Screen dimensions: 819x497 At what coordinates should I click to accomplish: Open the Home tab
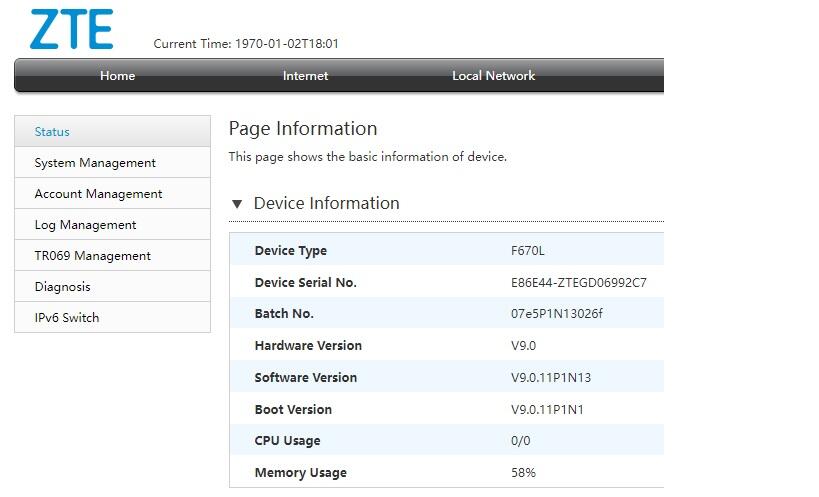(117, 76)
